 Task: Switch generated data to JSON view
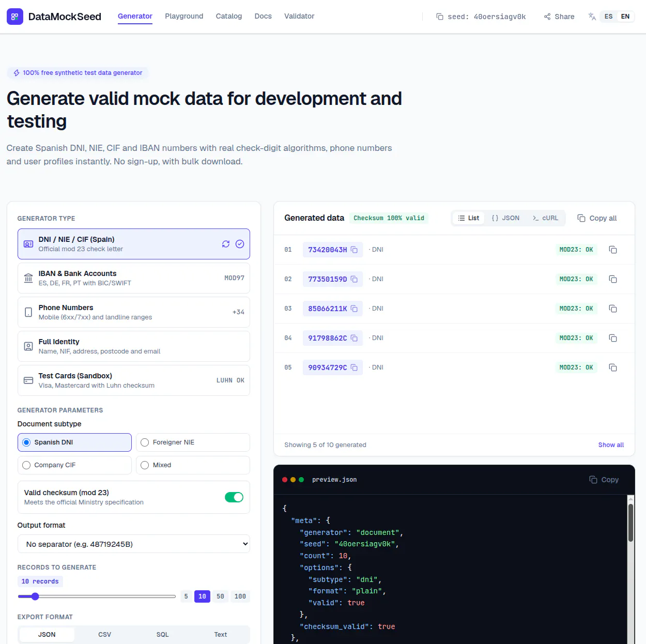[x=505, y=218]
